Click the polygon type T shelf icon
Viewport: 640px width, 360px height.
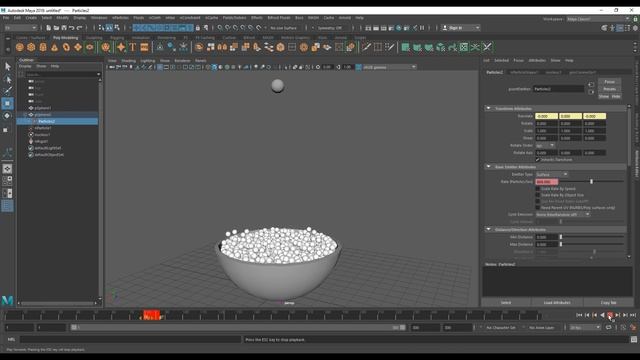tap(133, 47)
